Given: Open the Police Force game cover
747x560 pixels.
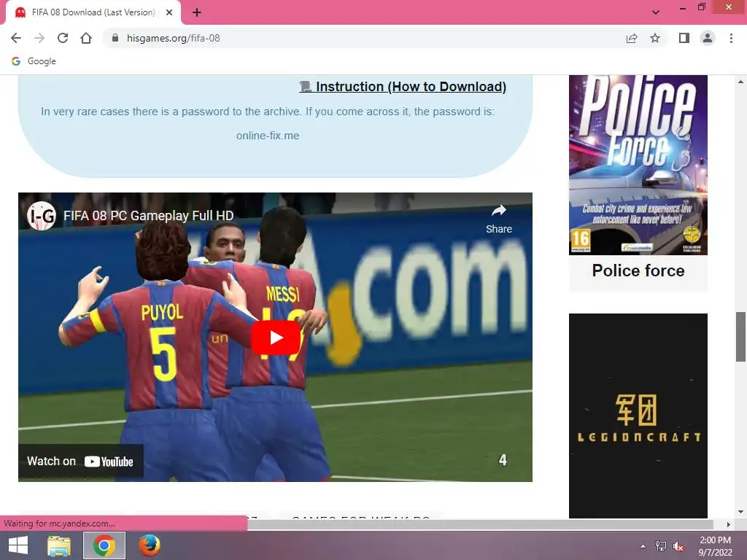Looking at the screenshot, I should (638, 165).
